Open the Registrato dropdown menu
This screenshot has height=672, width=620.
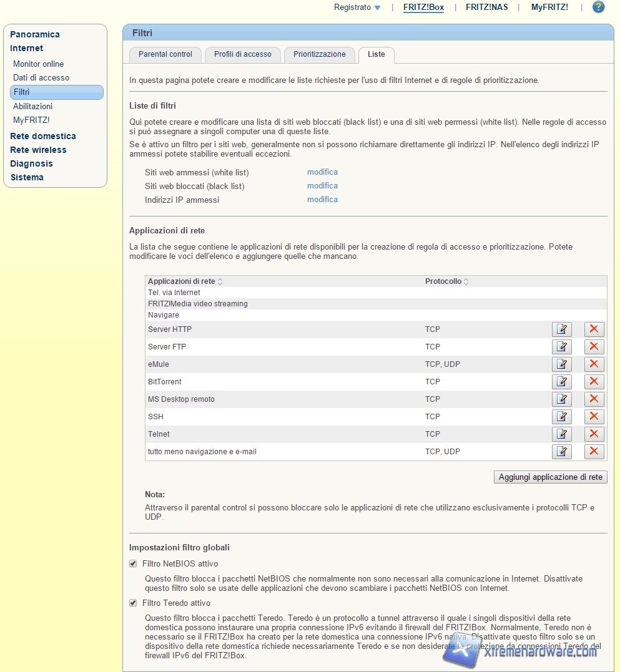(x=357, y=7)
